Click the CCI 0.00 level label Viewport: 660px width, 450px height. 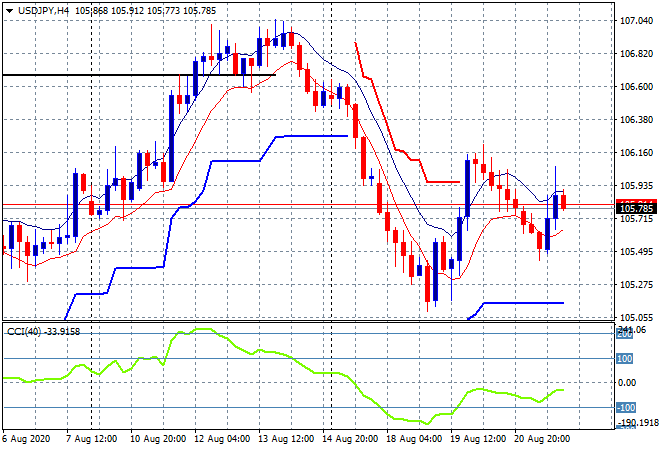click(628, 383)
